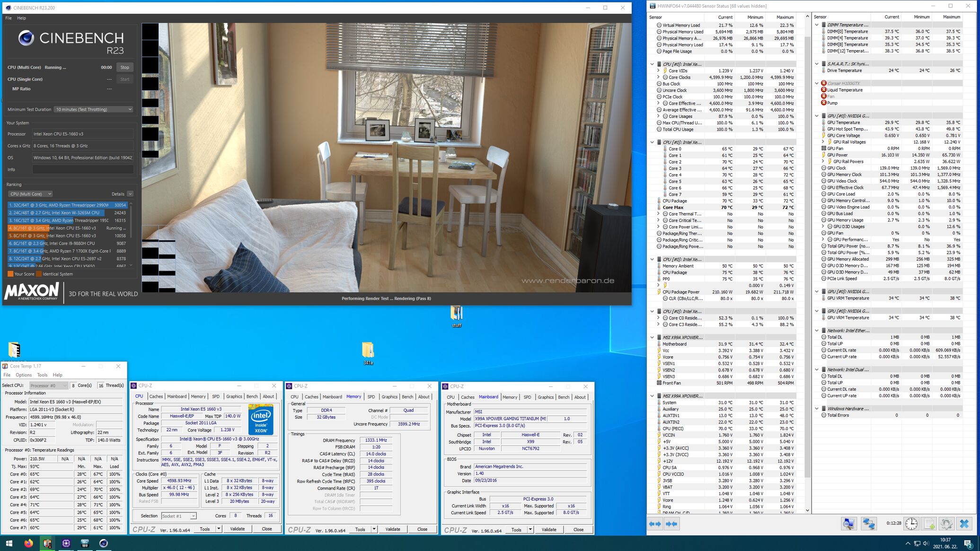Click the network tray icon
The image size is (980, 551).
click(917, 543)
